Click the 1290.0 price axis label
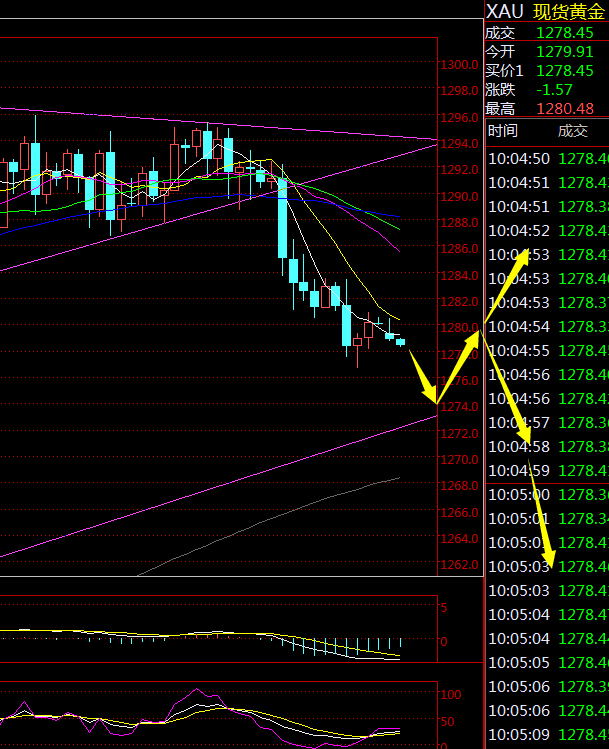The width and height of the screenshot is (609, 749). coord(459,196)
